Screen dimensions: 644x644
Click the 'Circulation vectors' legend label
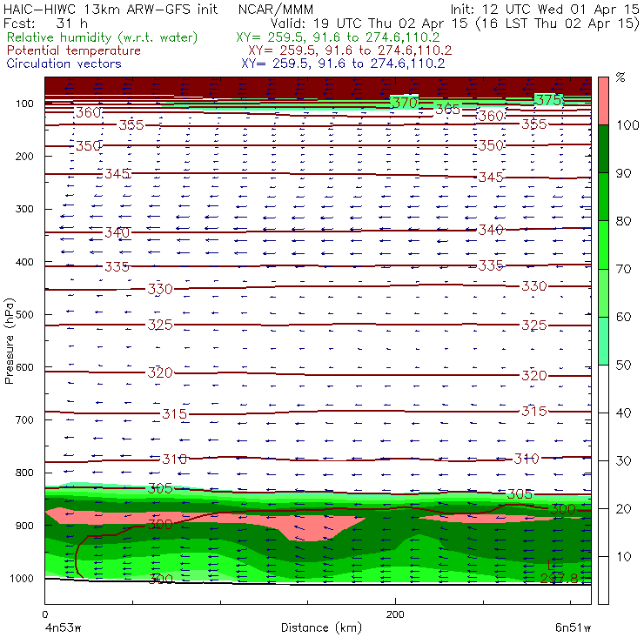click(x=64, y=64)
